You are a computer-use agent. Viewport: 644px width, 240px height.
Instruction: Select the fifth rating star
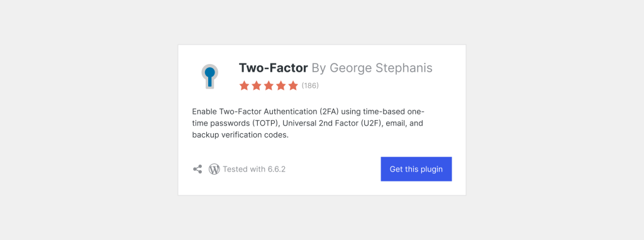click(x=293, y=85)
